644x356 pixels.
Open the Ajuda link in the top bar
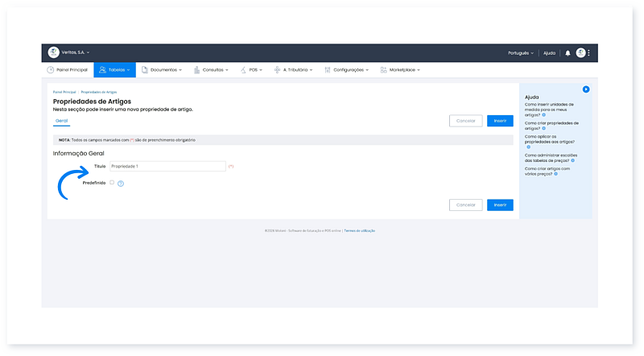[549, 53]
